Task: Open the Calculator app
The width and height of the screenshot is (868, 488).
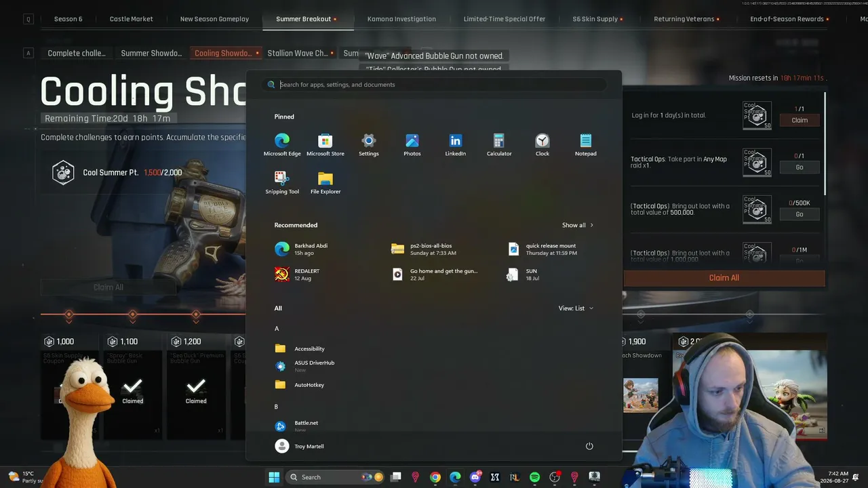Action: pos(499,145)
